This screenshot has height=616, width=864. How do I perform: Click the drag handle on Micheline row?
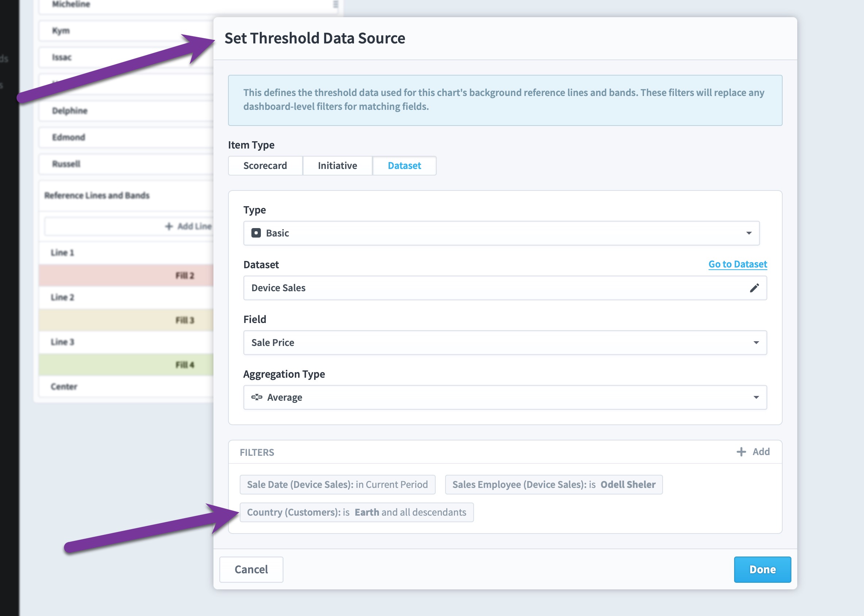click(335, 4)
